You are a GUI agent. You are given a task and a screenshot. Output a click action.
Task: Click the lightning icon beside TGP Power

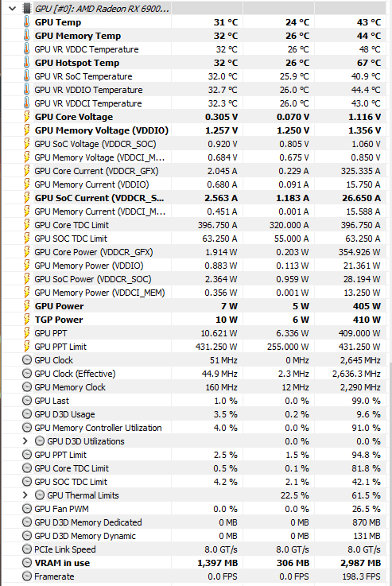[x=26, y=320]
